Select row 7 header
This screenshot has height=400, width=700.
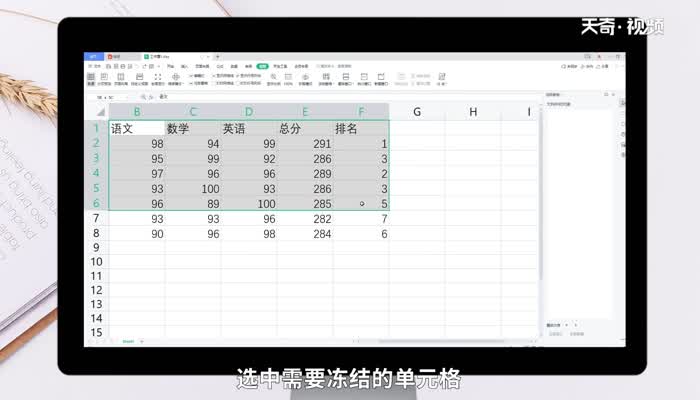click(x=96, y=218)
